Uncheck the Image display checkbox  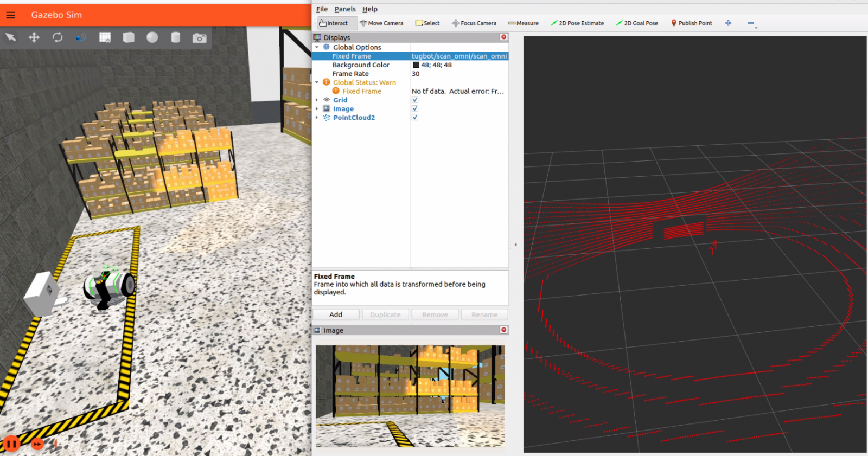coord(415,108)
